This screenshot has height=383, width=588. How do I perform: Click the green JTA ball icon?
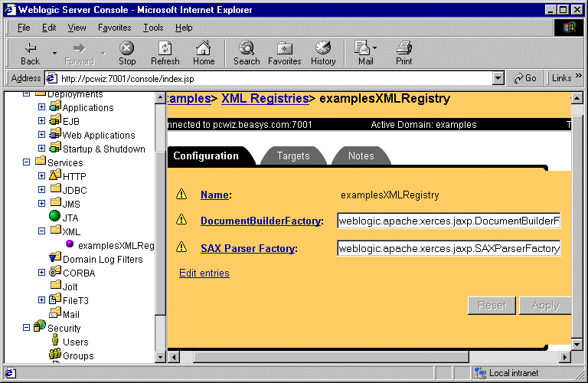[55, 216]
